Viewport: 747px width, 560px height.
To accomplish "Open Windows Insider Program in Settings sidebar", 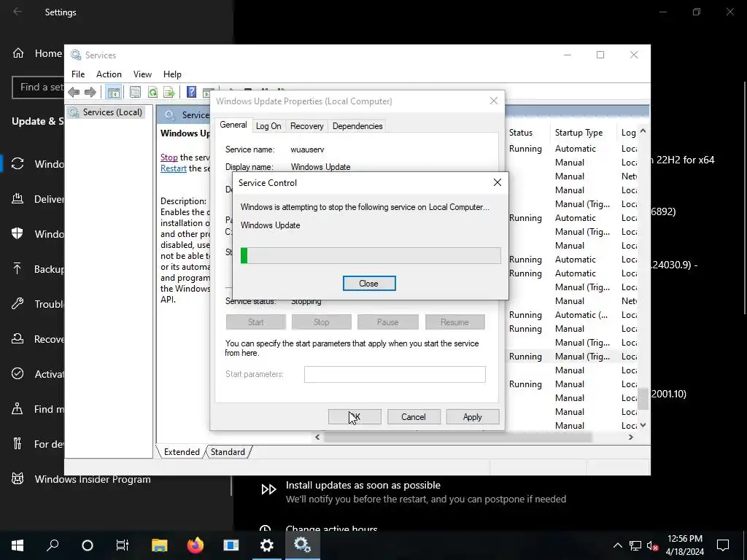I will coord(93,479).
